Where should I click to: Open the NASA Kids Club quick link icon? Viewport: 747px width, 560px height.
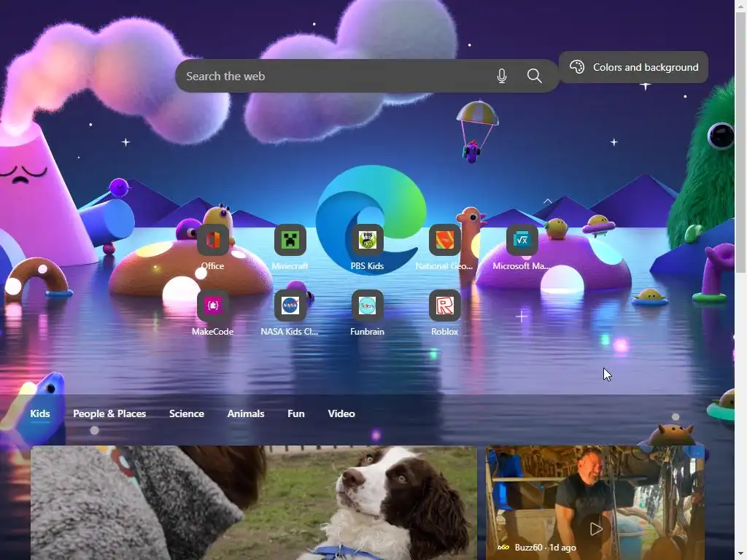(x=290, y=306)
